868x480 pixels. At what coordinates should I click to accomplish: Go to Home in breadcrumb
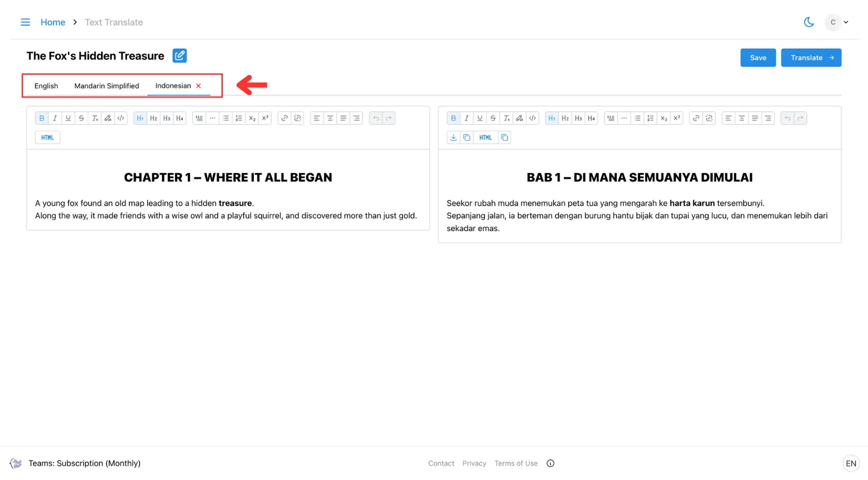click(x=53, y=22)
